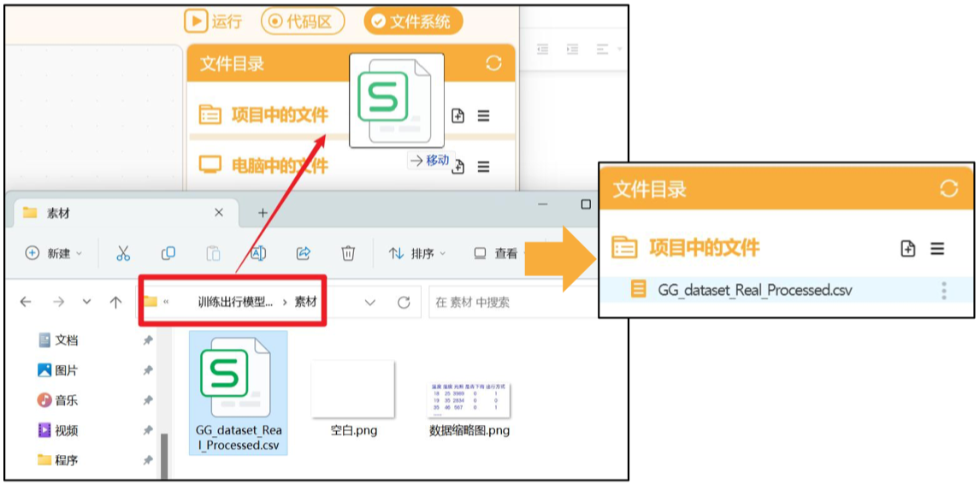
Task: Add a new Explorer tab
Action: pos(263,213)
